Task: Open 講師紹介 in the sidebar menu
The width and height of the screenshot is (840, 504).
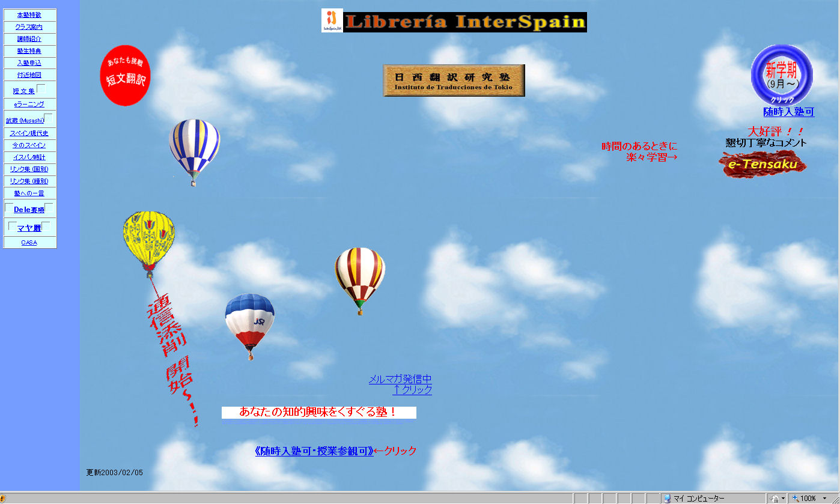Action: click(x=29, y=39)
